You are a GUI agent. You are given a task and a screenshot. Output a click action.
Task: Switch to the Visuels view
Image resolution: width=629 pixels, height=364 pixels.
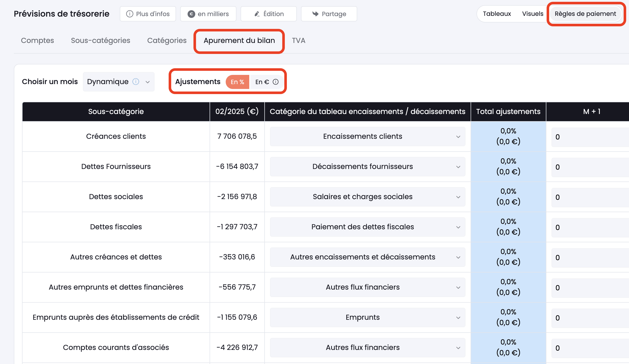tap(533, 14)
